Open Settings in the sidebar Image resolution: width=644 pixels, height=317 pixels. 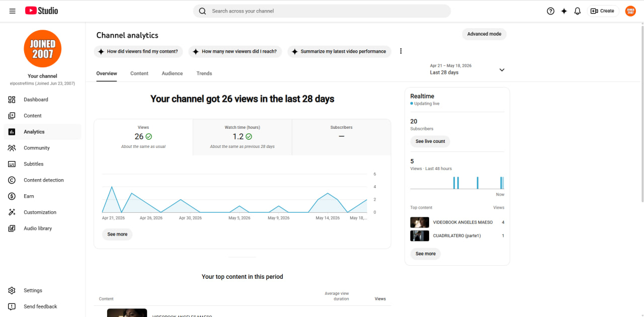42,290
